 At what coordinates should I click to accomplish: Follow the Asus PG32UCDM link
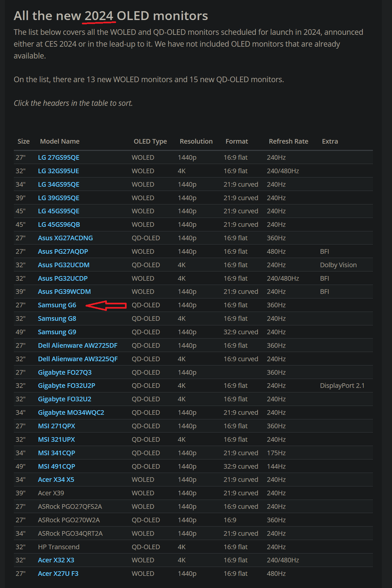point(63,265)
